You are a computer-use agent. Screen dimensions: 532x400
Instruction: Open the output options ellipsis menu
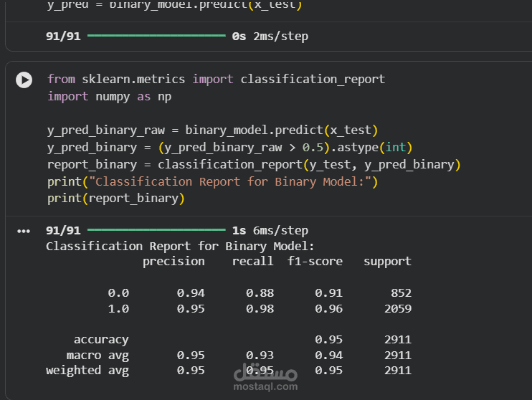(24, 231)
